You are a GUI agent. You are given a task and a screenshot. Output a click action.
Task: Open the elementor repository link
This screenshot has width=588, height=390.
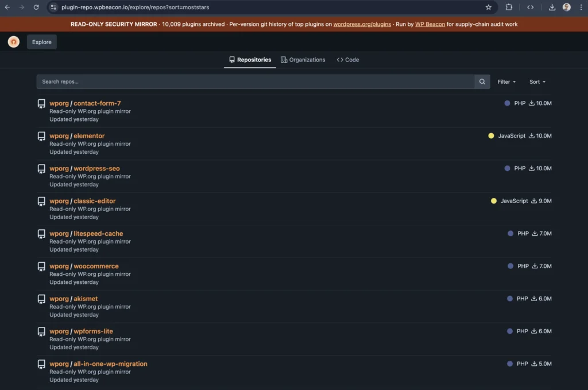pos(89,135)
